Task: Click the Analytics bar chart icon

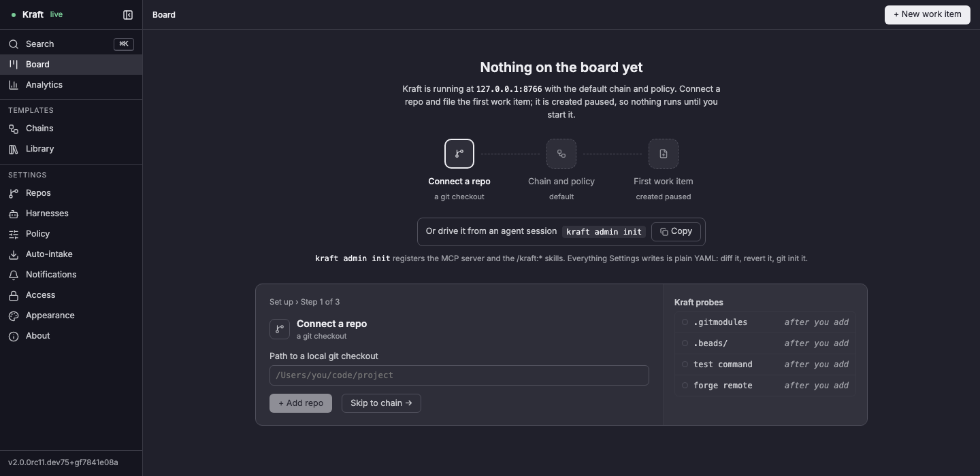Action: 14,85
